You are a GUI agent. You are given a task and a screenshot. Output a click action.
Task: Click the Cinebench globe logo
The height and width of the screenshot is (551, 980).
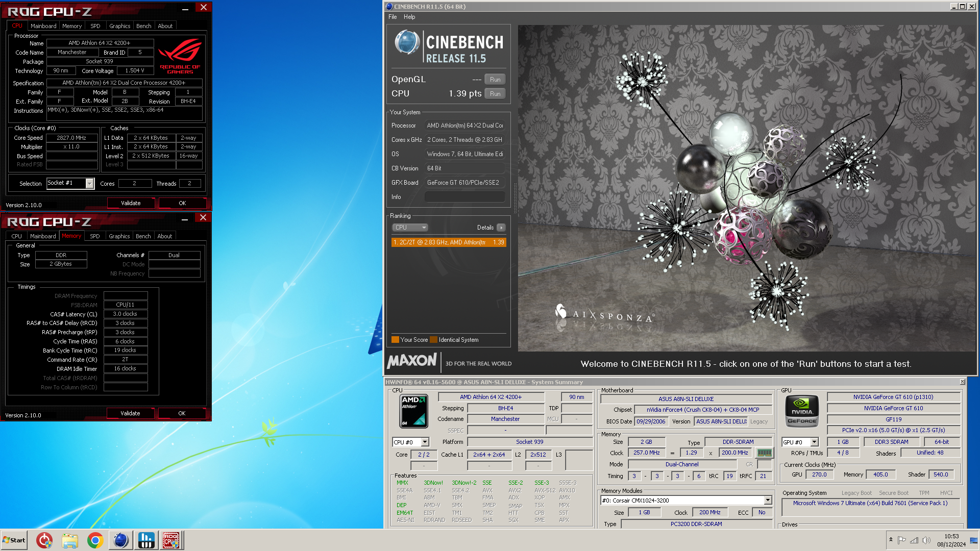click(407, 42)
